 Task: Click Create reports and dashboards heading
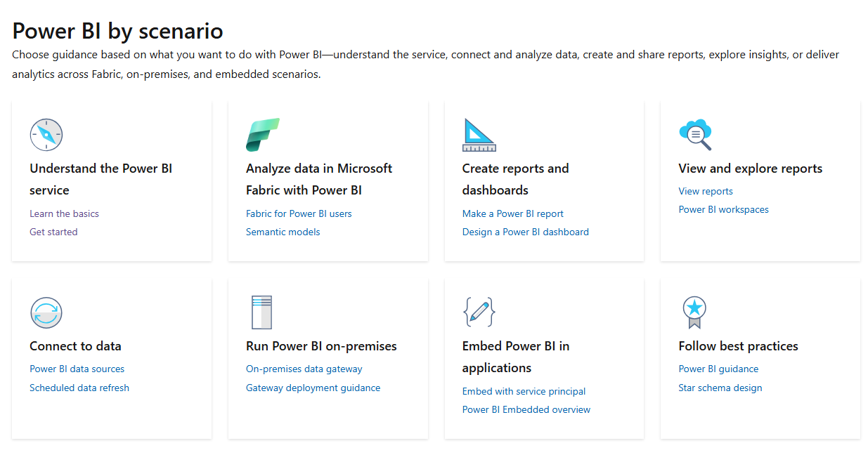(515, 179)
